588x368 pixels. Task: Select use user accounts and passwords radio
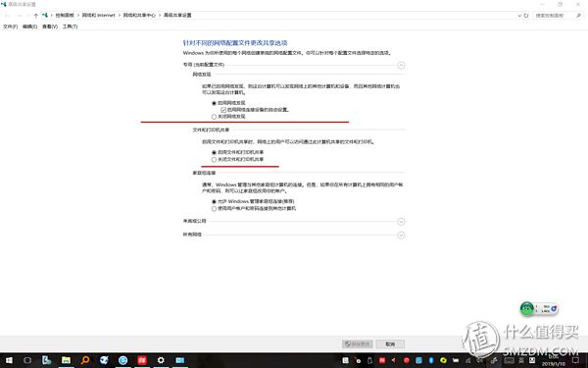pos(214,208)
